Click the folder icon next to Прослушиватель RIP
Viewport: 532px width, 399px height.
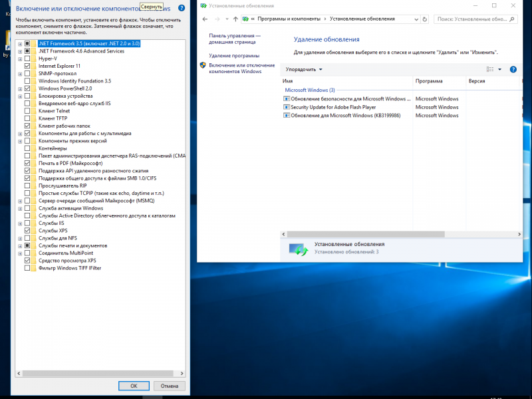click(34, 186)
